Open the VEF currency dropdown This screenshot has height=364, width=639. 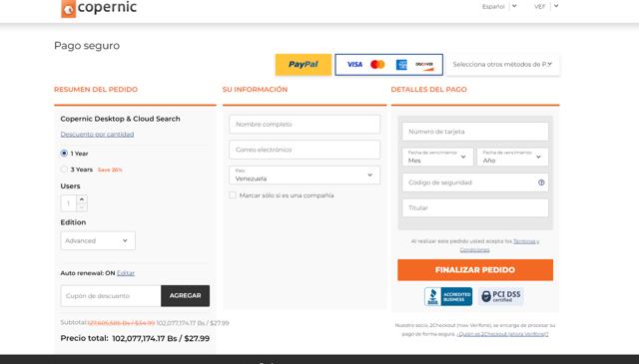[x=546, y=6]
